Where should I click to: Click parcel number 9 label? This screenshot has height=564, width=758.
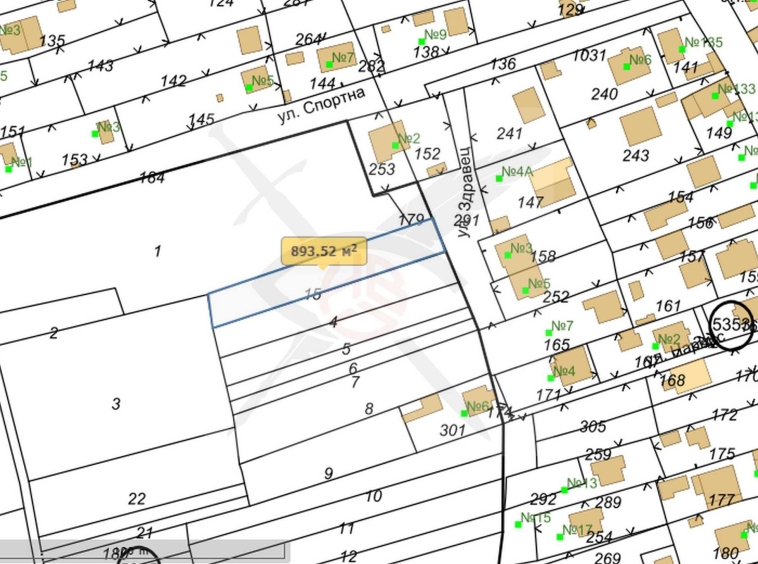(x=329, y=473)
